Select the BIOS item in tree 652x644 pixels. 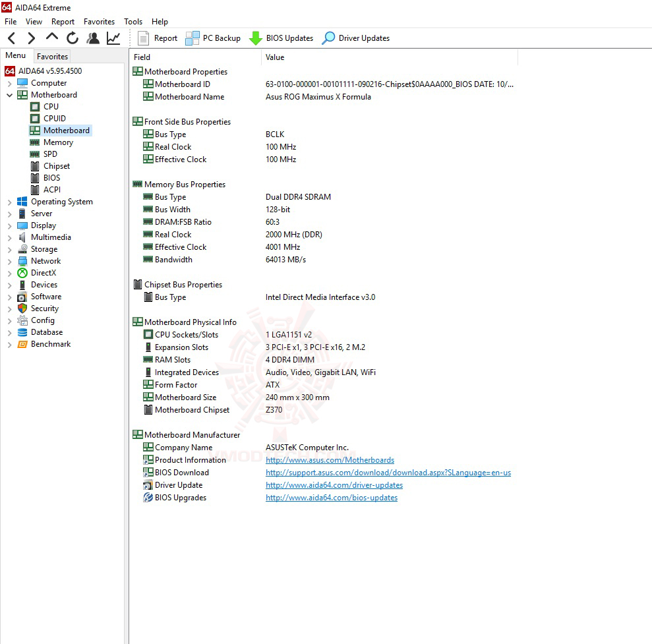coord(51,178)
